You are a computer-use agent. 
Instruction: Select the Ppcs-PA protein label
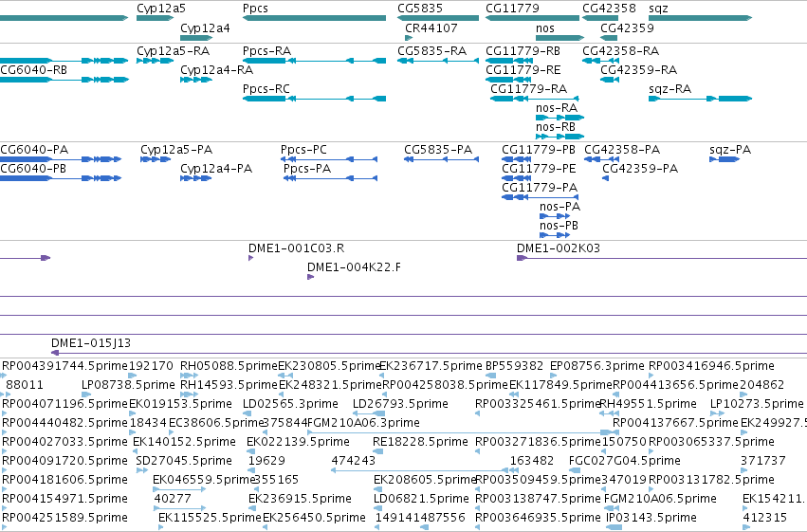coord(307,169)
